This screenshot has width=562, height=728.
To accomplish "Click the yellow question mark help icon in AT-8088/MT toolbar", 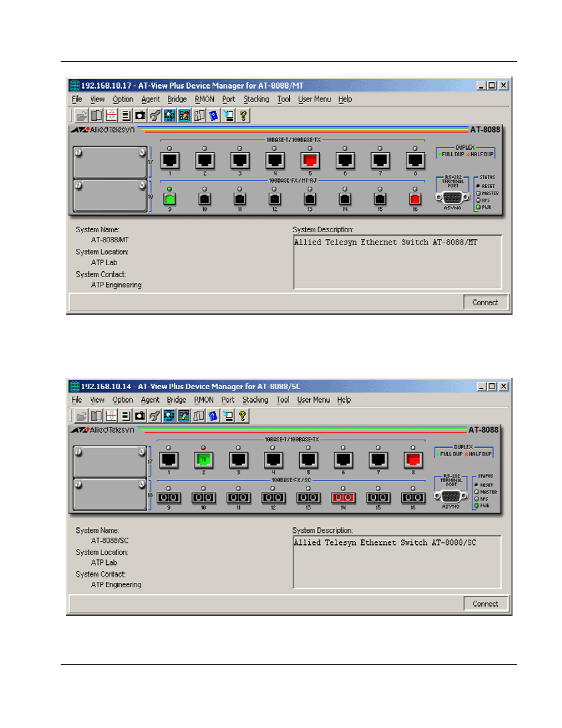I will pyautogui.click(x=243, y=116).
